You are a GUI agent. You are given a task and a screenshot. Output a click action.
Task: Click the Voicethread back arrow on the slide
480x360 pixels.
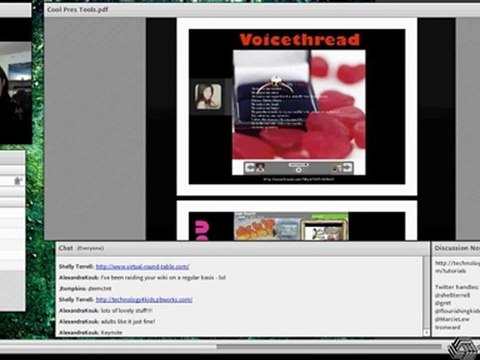click(250, 168)
